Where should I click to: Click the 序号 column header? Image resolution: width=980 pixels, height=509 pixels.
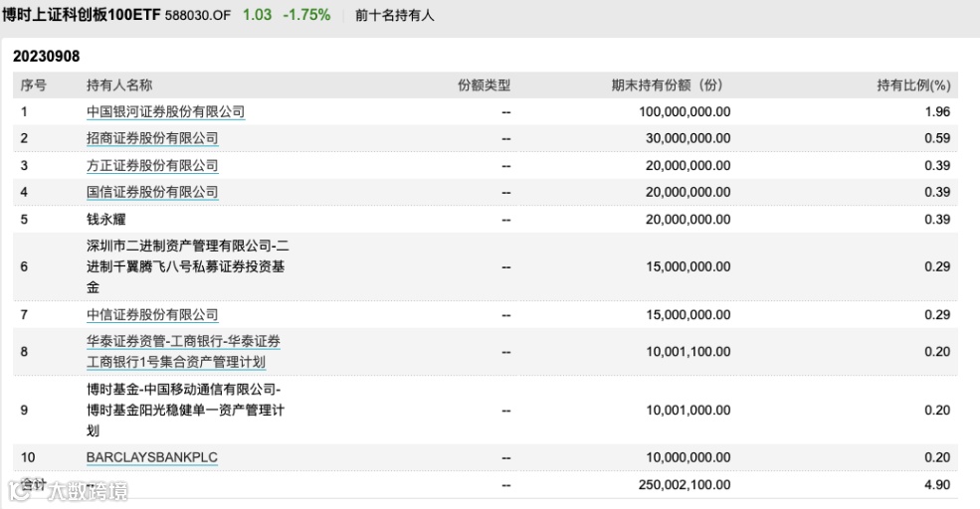(x=33, y=85)
